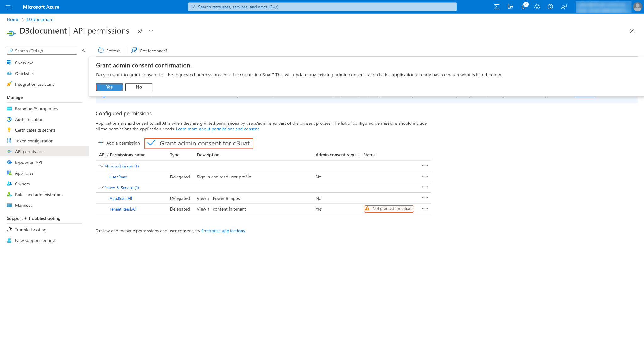Collapse the Microsoft Graph permissions group
The image size is (644, 362).
tap(101, 166)
